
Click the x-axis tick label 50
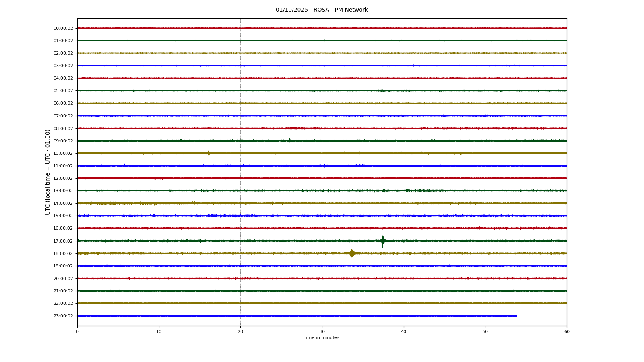[485, 331]
